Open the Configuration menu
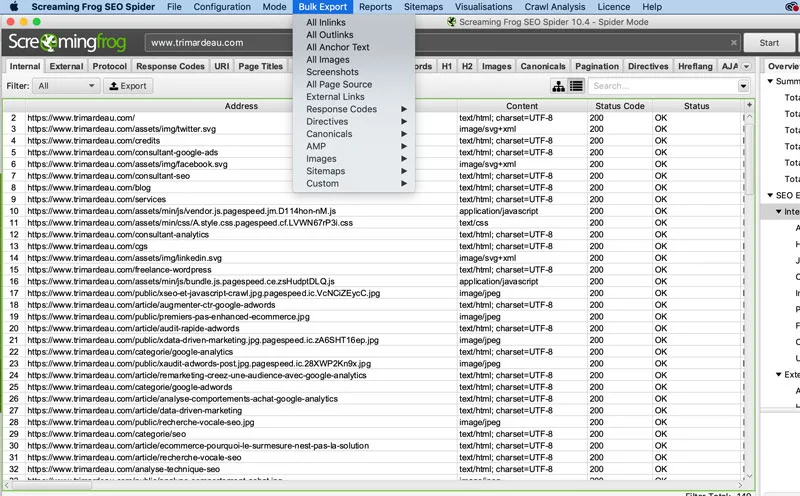Viewport: 800px width, 496px height. [x=222, y=7]
